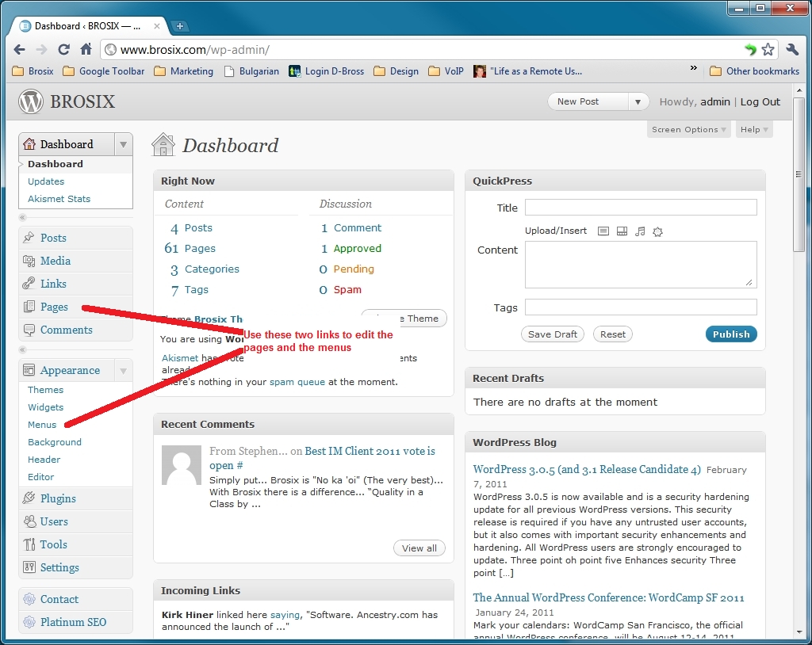Click the browser Forward arrow

pos(41,50)
